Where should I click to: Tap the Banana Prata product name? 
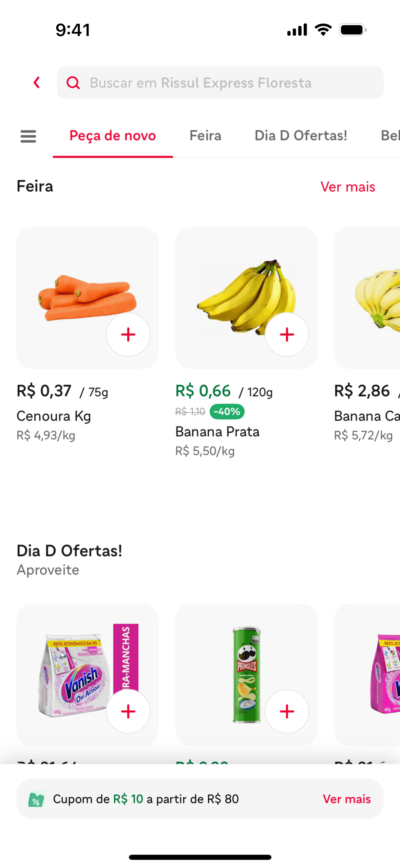[217, 432]
